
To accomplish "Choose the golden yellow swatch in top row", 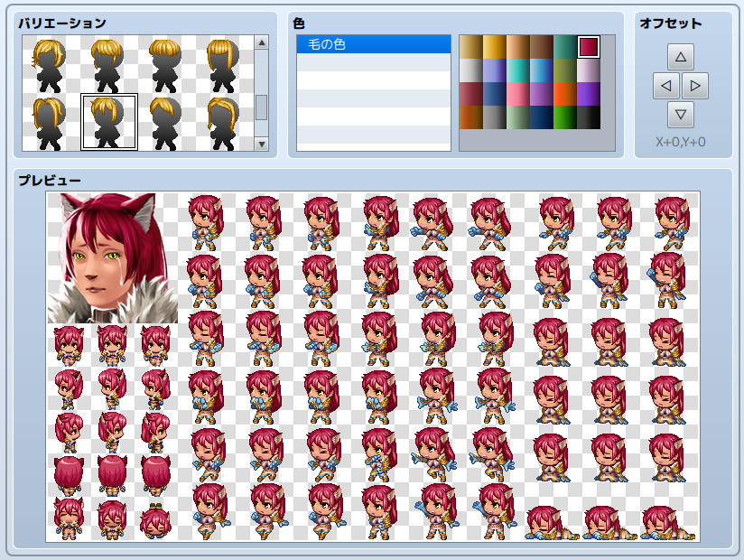I will click(x=494, y=46).
